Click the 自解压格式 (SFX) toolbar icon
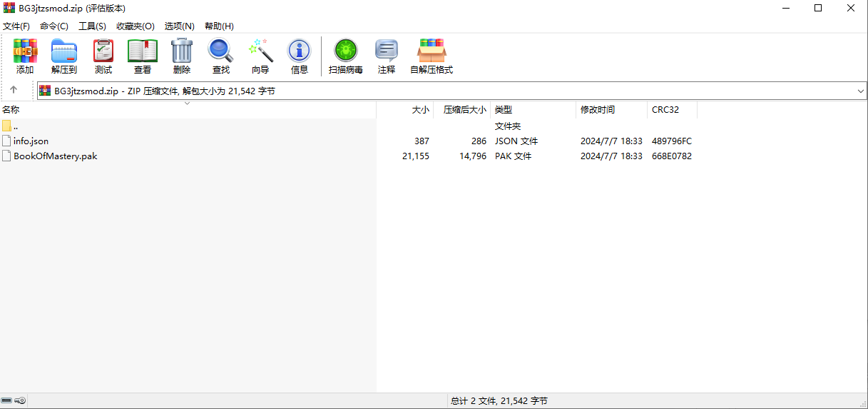Viewport: 868px width, 409px height. click(432, 51)
